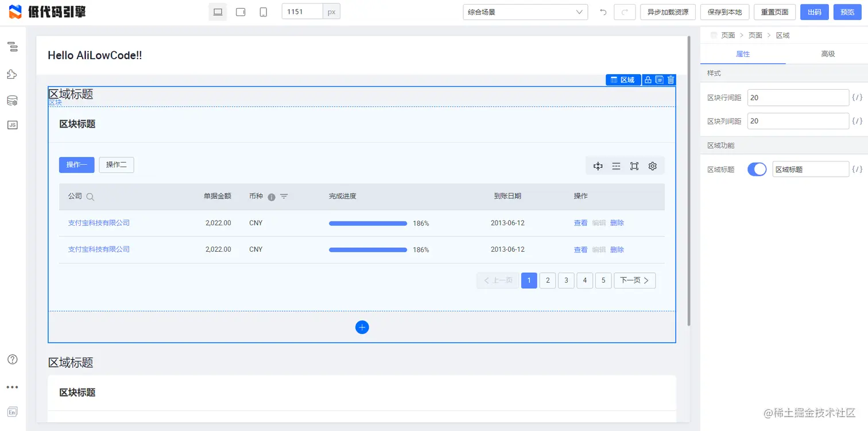Click 删除 in second table row
Viewport: 868px width, 431px height.
click(617, 250)
